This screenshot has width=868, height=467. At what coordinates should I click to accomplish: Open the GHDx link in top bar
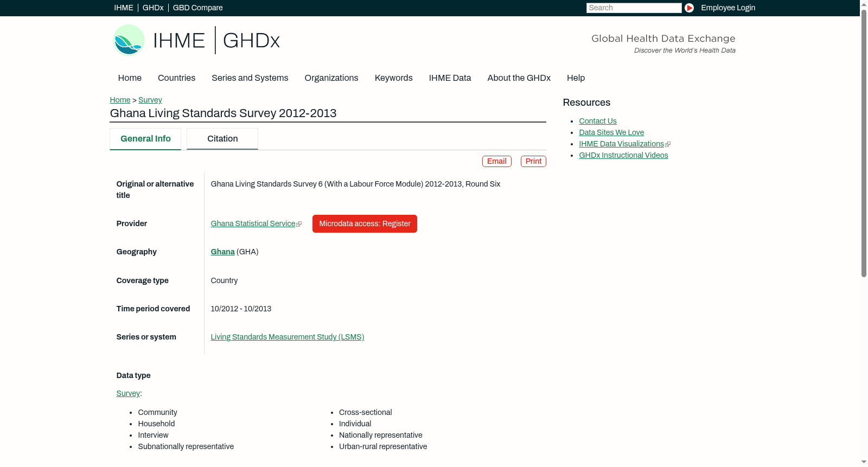(153, 8)
